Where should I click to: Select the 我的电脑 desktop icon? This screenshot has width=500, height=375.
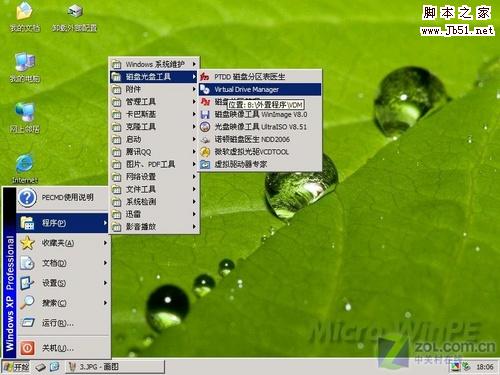click(25, 67)
